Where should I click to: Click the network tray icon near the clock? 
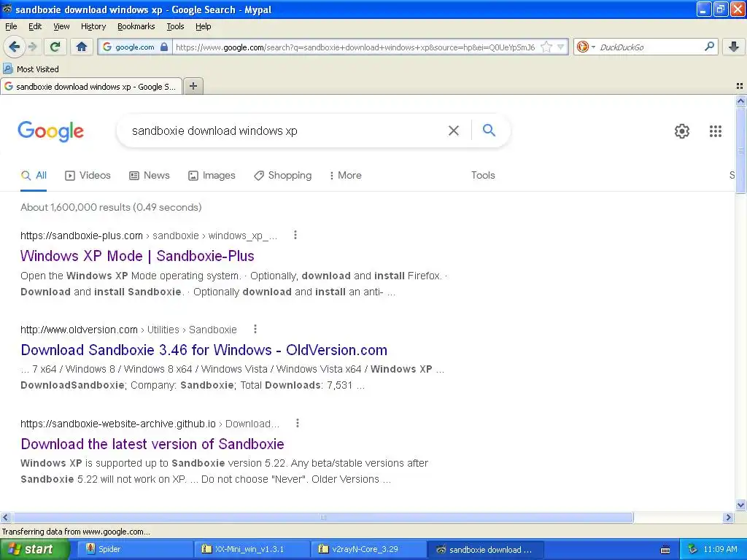point(692,549)
